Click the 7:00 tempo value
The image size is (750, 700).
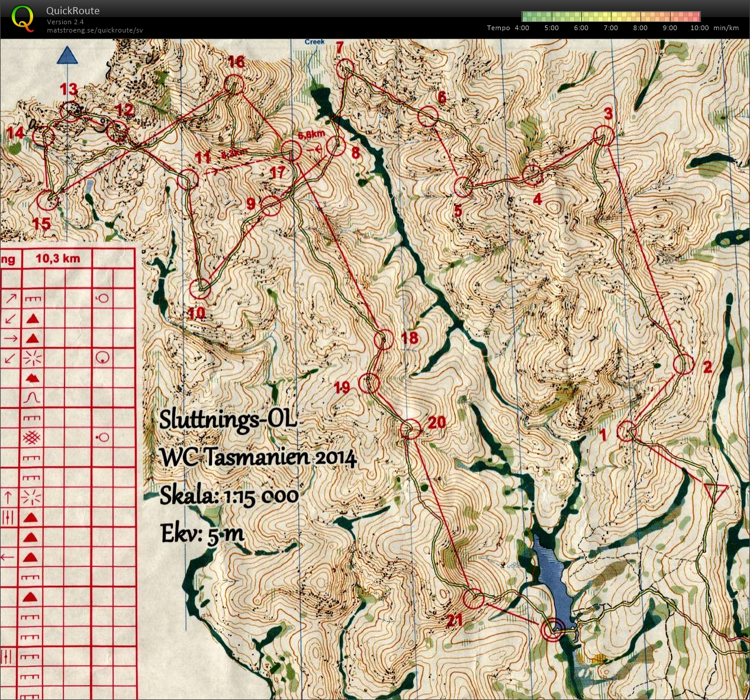[x=611, y=28]
